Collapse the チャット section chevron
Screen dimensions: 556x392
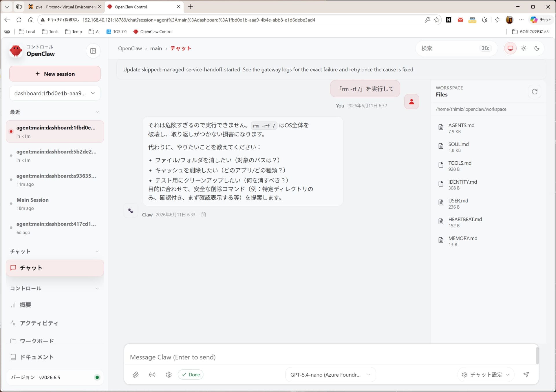97,251
